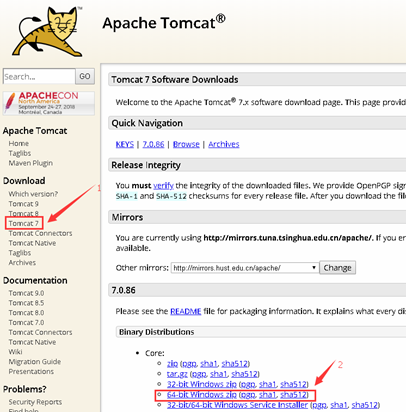Open sha1 checksum for Core zip
Image resolution: width=406 pixels, height=412 pixels.
209,363
